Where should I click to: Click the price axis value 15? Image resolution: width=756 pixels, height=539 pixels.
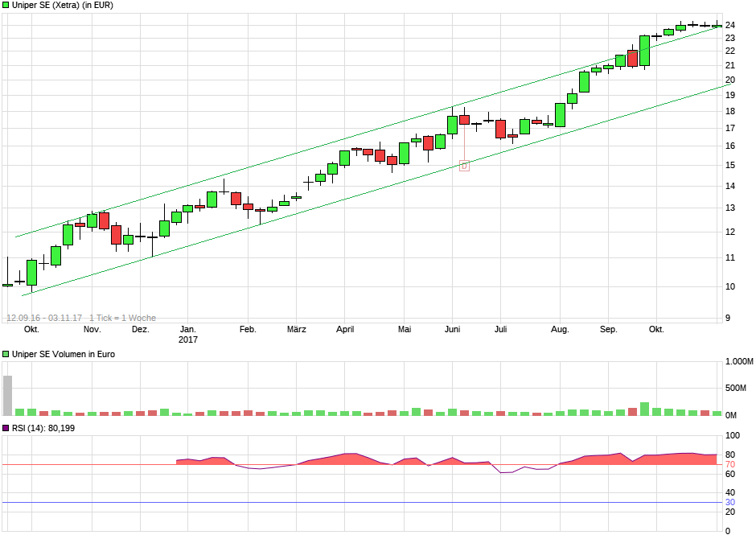[730, 166]
